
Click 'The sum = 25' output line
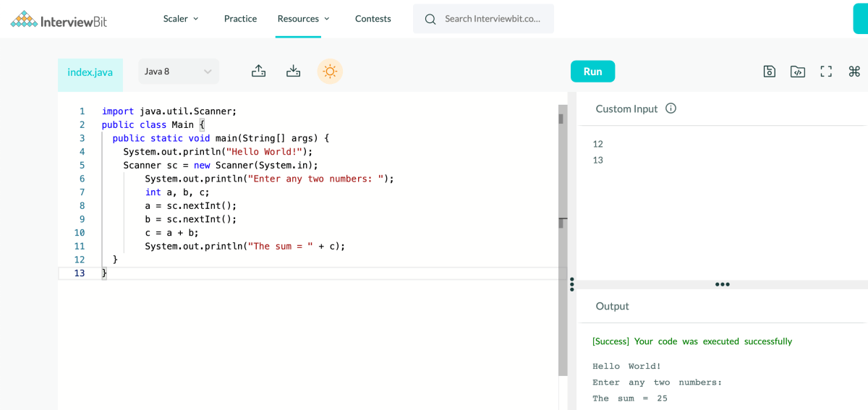(630, 398)
